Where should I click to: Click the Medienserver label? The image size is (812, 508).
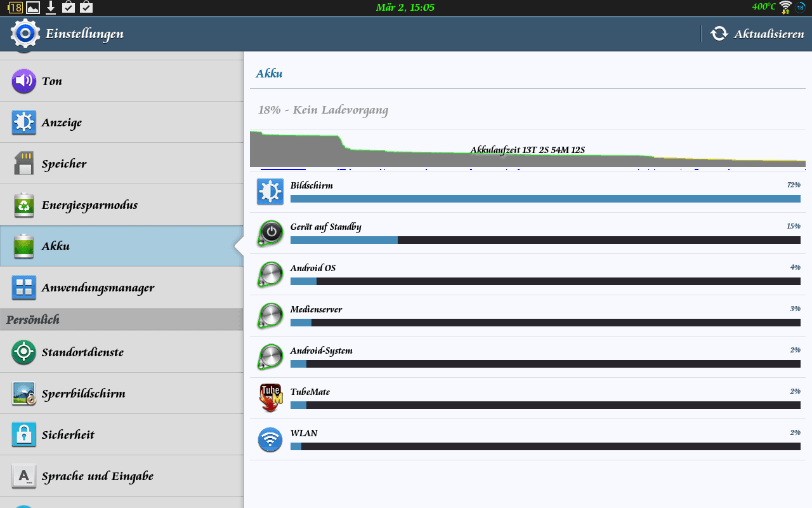pyautogui.click(x=316, y=309)
